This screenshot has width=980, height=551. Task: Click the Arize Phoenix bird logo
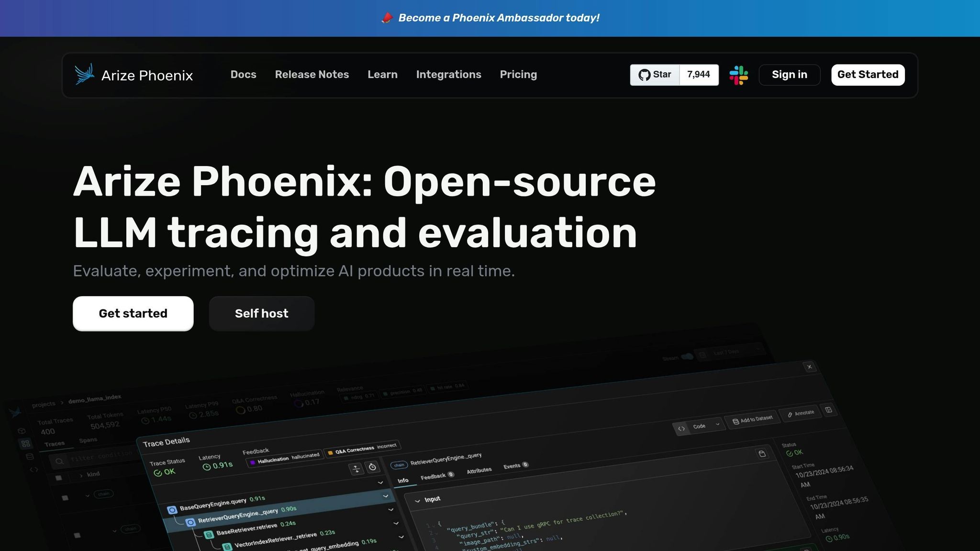(84, 75)
